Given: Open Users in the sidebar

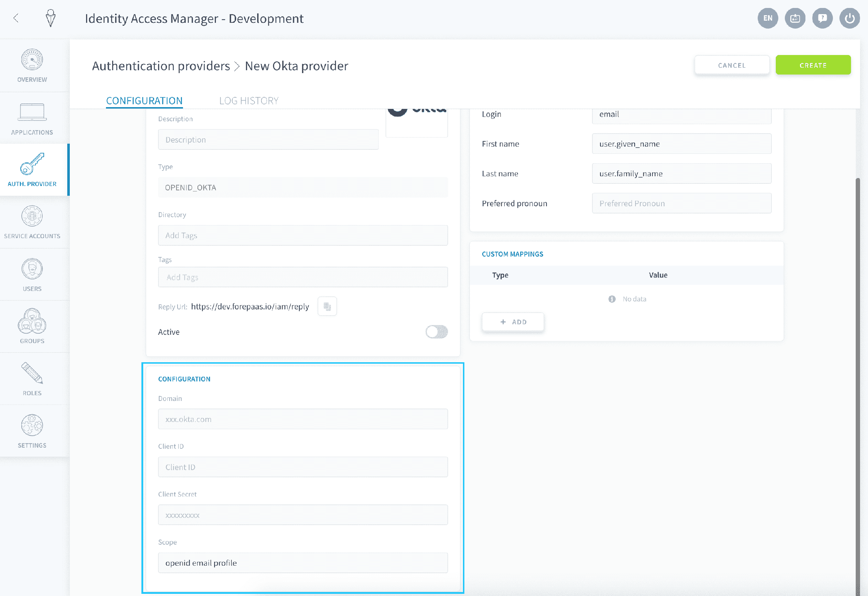Looking at the screenshot, I should 32,275.
